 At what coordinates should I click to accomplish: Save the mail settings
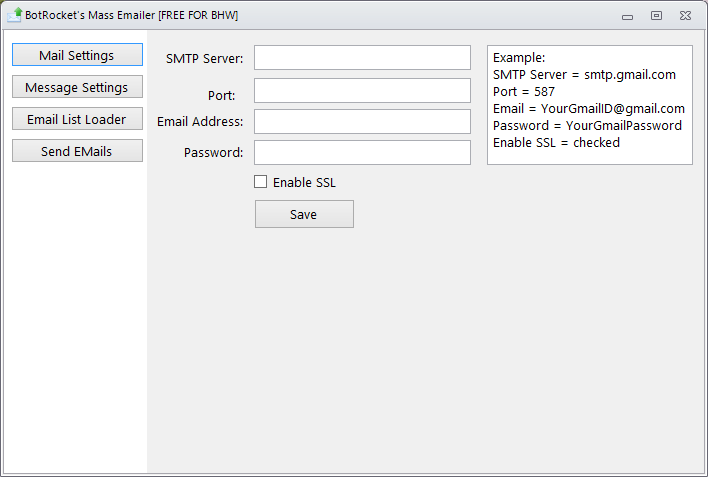(x=304, y=214)
